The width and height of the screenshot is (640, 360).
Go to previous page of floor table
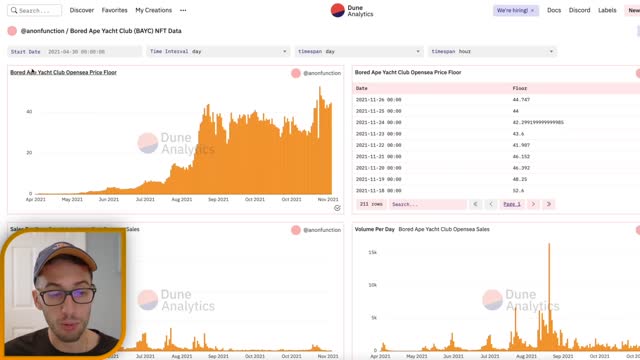click(x=491, y=204)
